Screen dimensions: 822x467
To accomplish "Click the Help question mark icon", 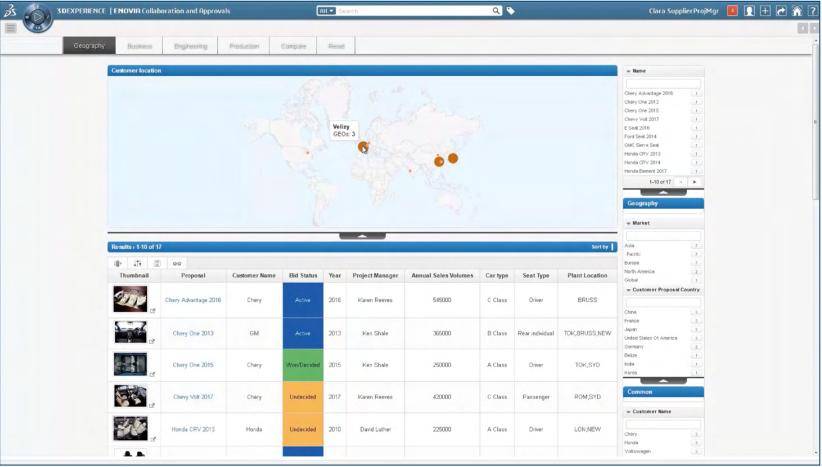I will click(x=812, y=11).
